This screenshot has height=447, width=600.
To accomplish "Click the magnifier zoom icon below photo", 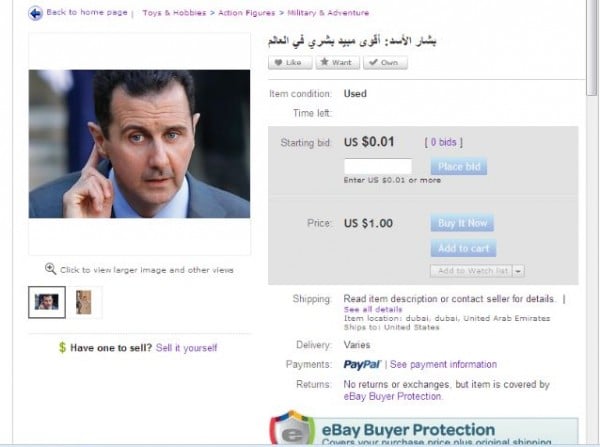I will click(50, 269).
